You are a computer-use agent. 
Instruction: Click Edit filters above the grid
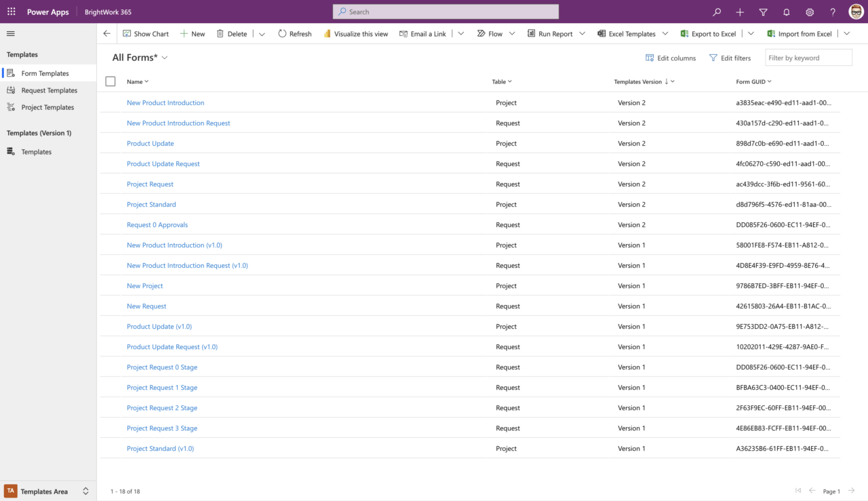tap(730, 58)
